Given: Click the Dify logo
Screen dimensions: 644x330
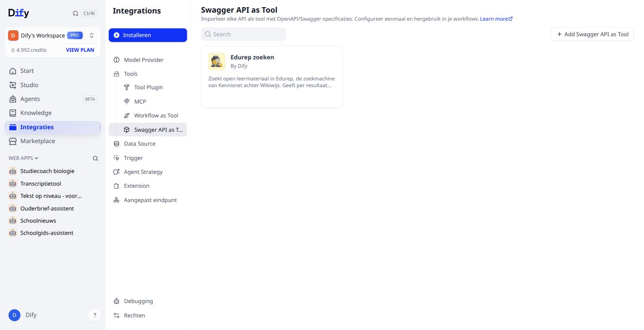Looking at the screenshot, I should point(19,13).
